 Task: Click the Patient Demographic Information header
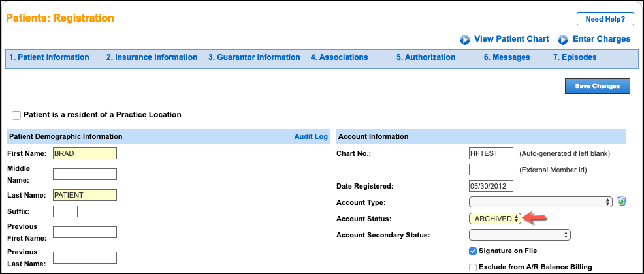(x=65, y=136)
